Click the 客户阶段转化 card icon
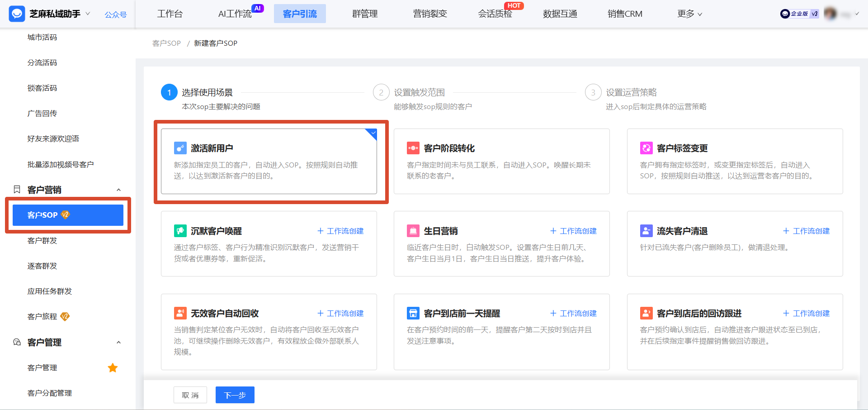This screenshot has width=868, height=410. pyautogui.click(x=413, y=148)
